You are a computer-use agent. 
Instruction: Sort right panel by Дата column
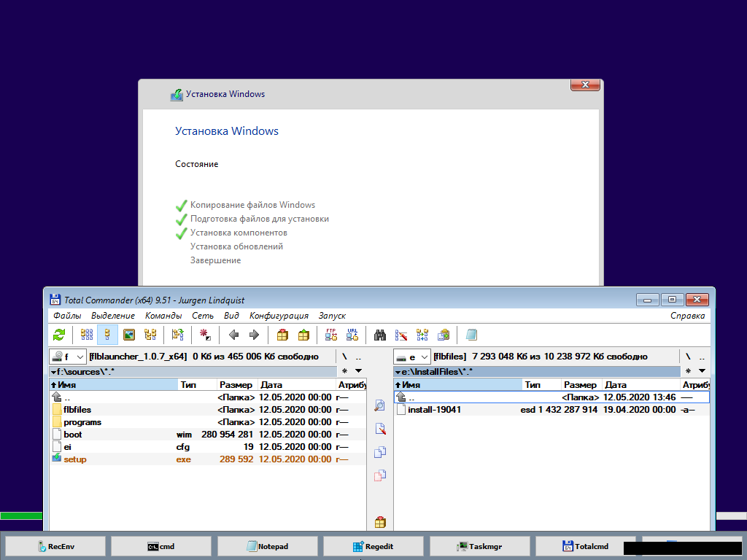(x=641, y=385)
